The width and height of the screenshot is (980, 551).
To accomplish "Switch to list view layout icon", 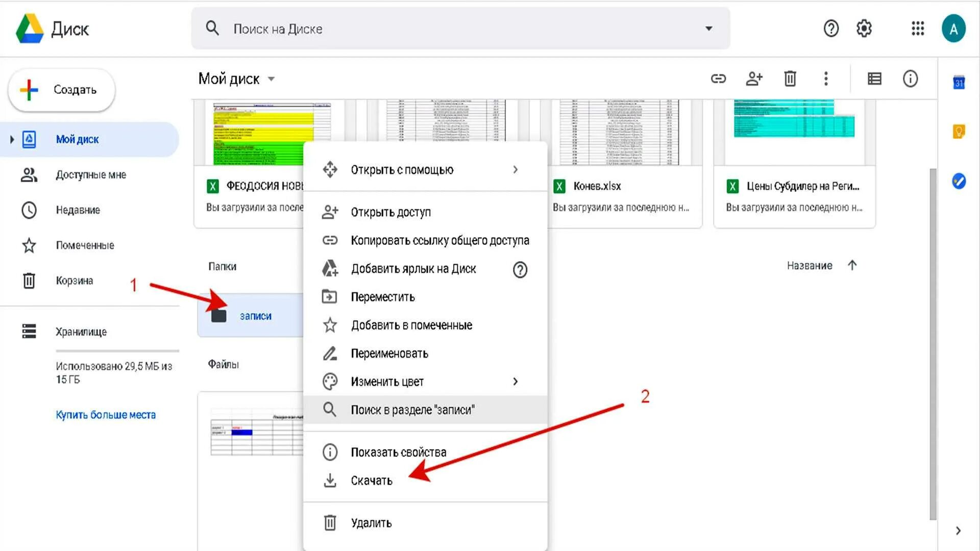I will 874,79.
